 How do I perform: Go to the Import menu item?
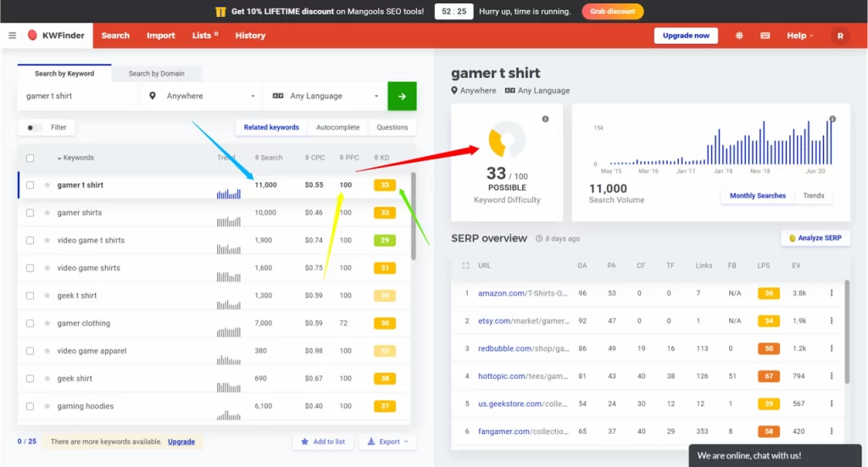coord(160,36)
